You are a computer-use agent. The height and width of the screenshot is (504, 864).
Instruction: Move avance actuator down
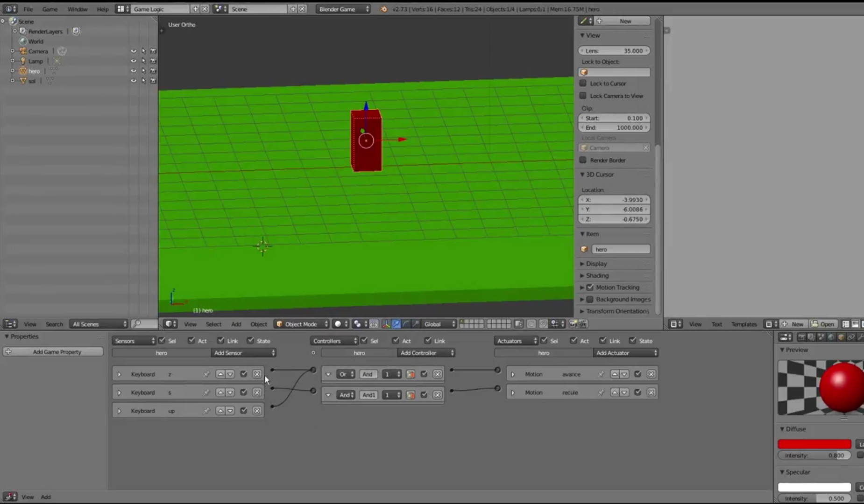(x=624, y=374)
